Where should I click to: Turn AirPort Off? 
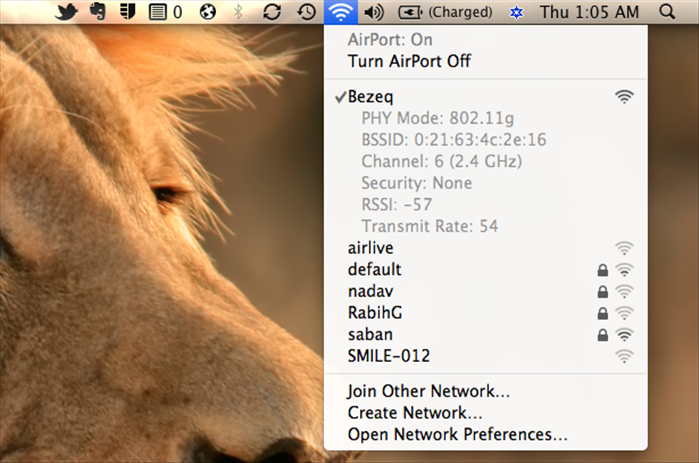[x=486, y=61]
